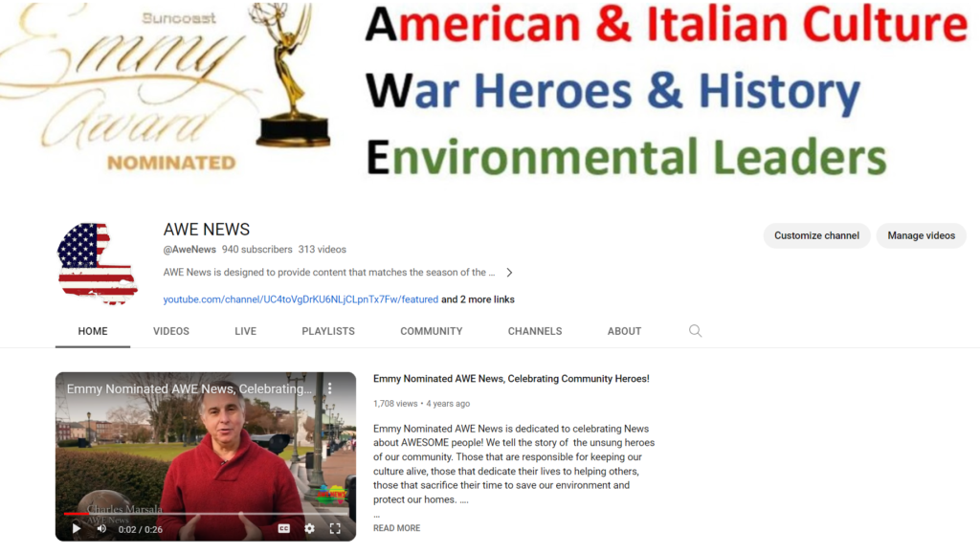Click '313 videos' text
Screen dimensions: 980x554
pos(322,249)
